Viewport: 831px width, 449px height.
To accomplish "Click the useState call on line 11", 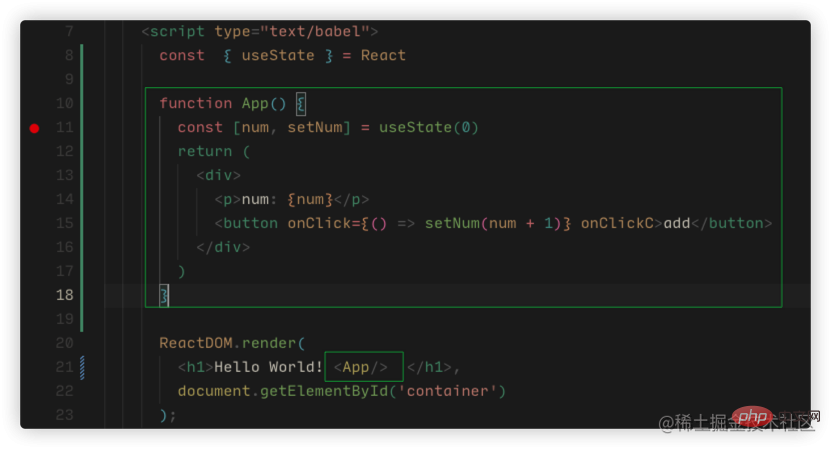I will tap(415, 127).
